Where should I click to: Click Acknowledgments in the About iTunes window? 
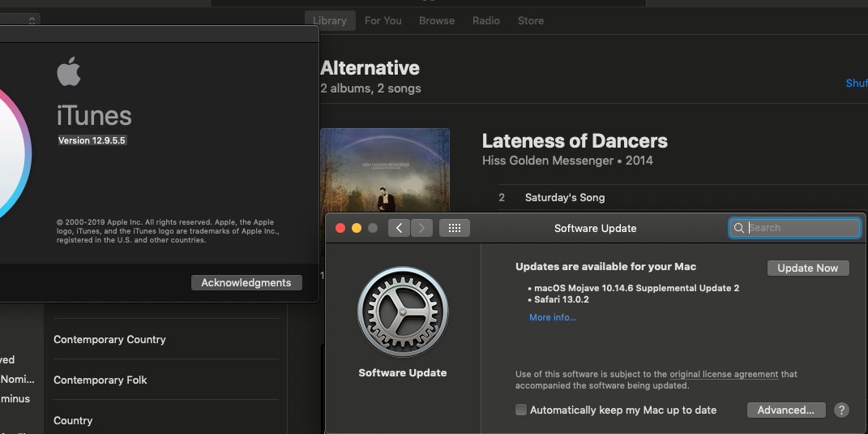tap(246, 282)
